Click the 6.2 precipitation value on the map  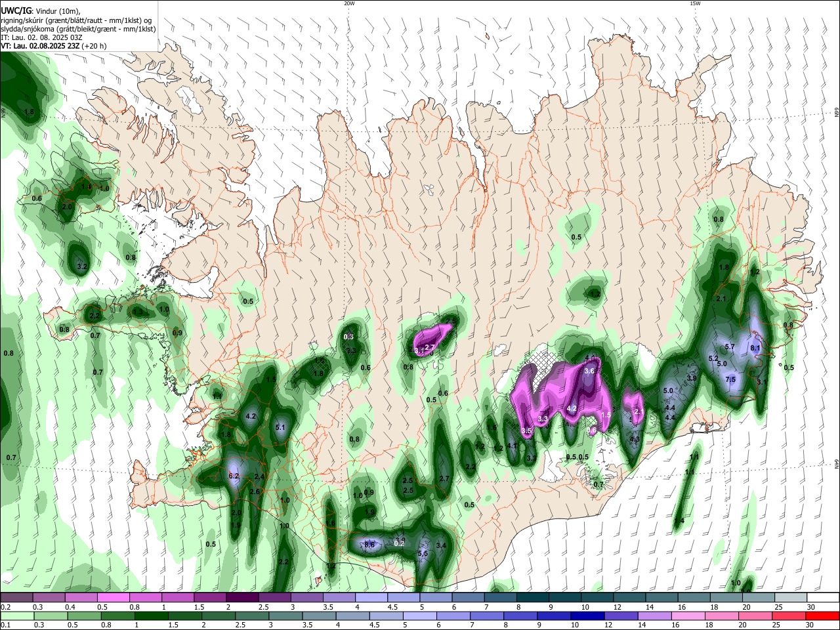click(234, 476)
